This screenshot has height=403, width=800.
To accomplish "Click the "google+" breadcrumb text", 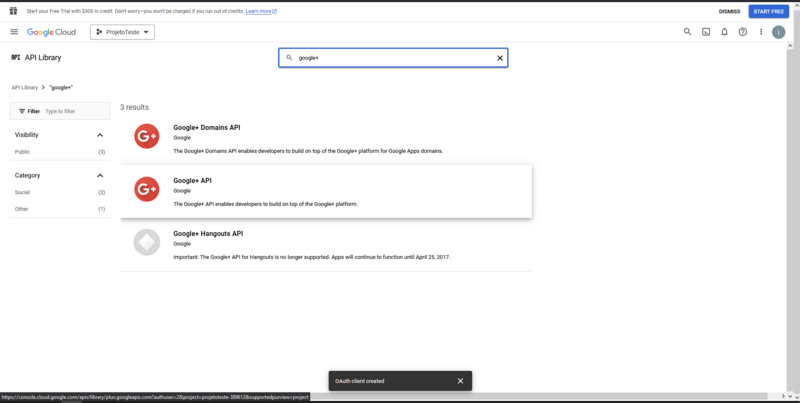I will [61, 88].
